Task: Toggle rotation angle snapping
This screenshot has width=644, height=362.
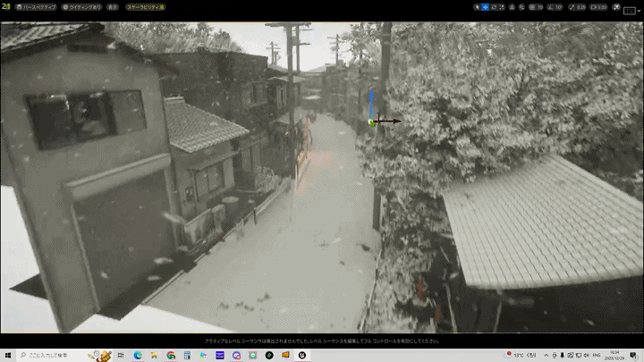Action: 551,7
